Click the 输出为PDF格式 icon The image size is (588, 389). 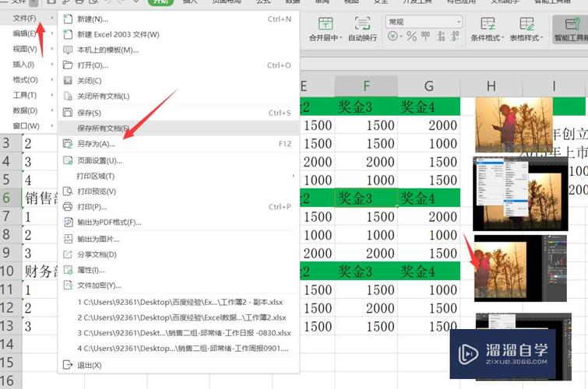[68, 223]
